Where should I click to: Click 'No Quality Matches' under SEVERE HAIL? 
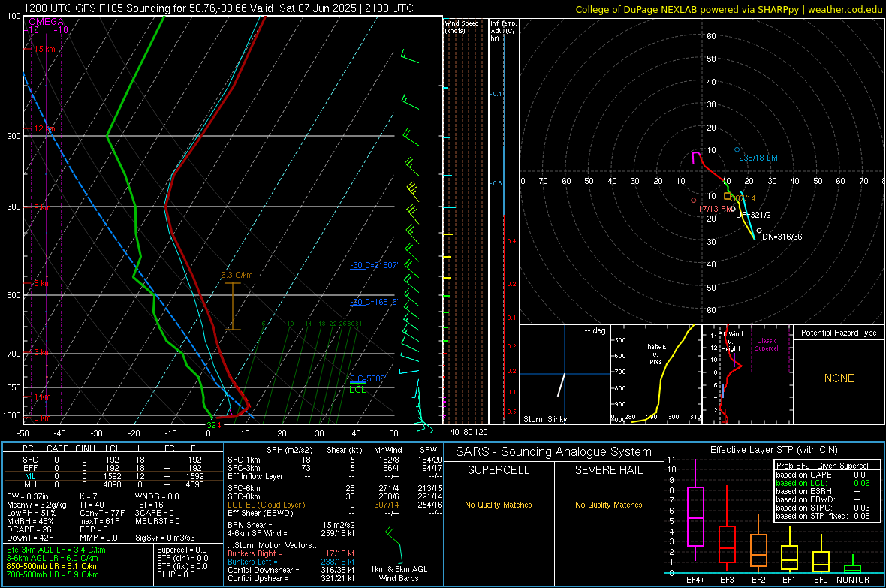pyautogui.click(x=608, y=505)
